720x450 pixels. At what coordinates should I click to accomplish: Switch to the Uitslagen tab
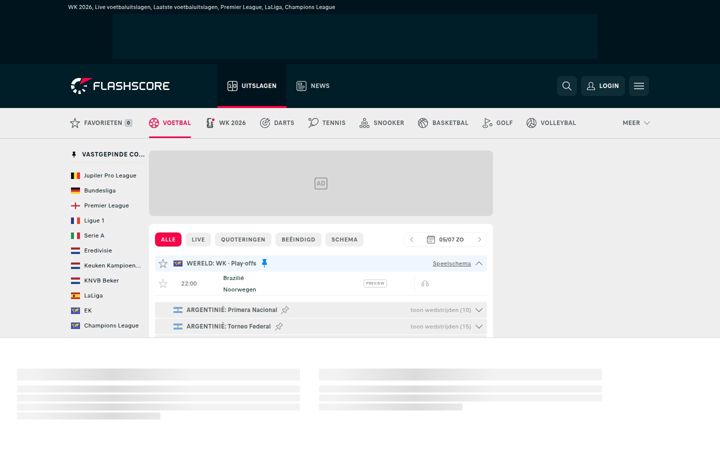tap(252, 86)
